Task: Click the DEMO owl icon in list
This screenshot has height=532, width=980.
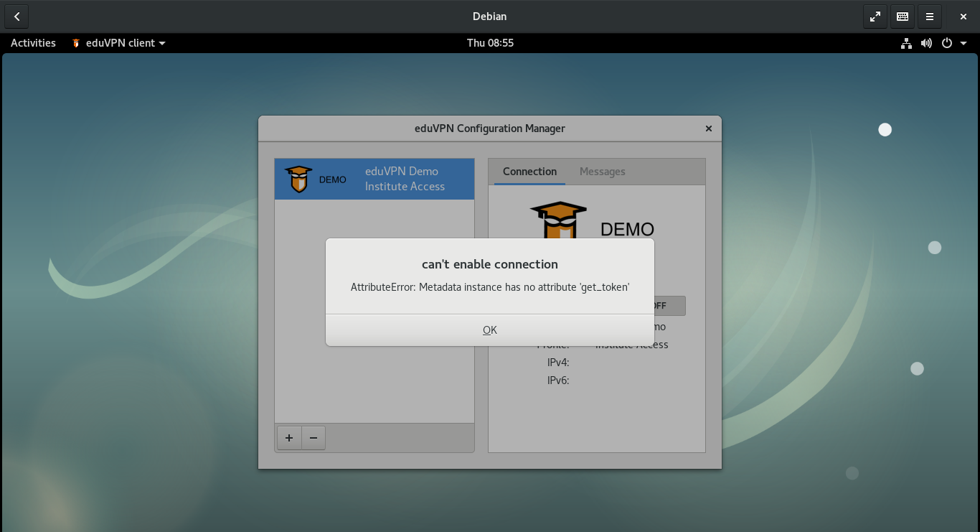Action: click(298, 179)
